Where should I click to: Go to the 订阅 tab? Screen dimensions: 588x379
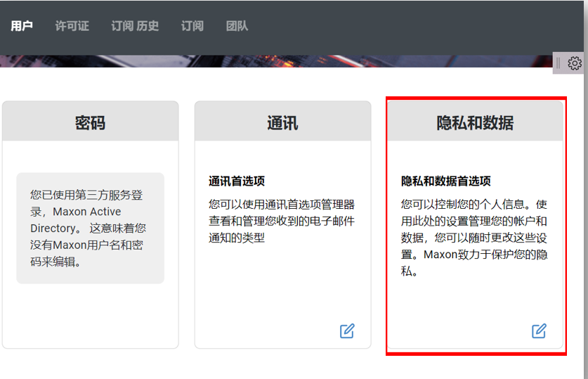click(x=192, y=26)
